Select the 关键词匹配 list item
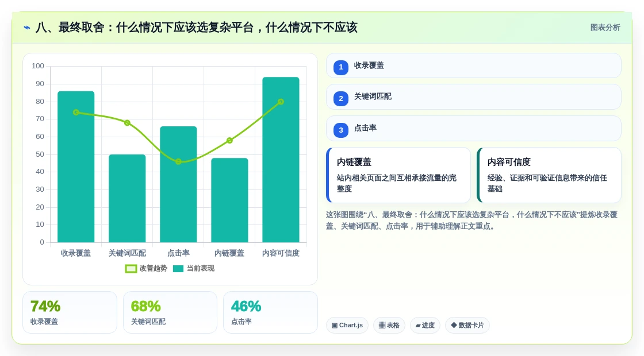The height and width of the screenshot is (356, 644). (474, 97)
